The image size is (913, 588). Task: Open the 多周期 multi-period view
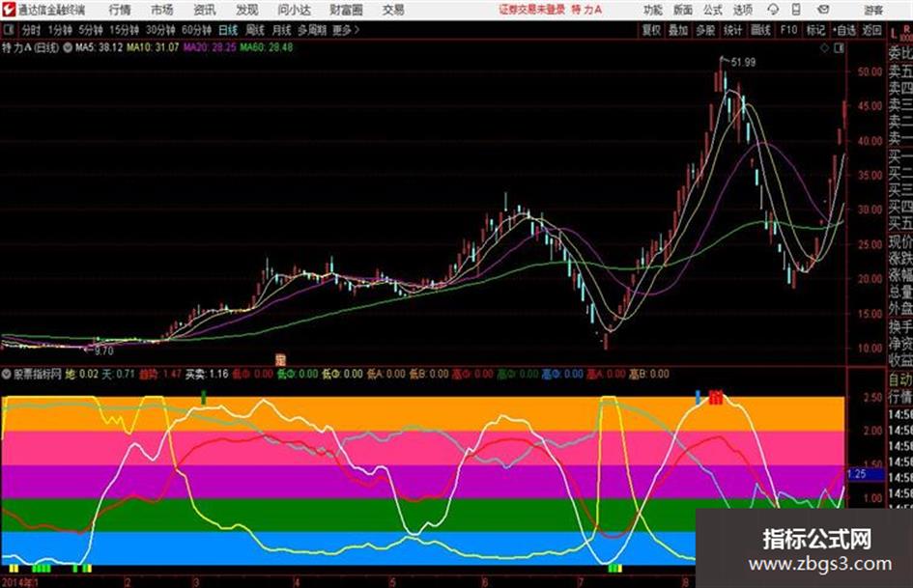click(x=311, y=30)
